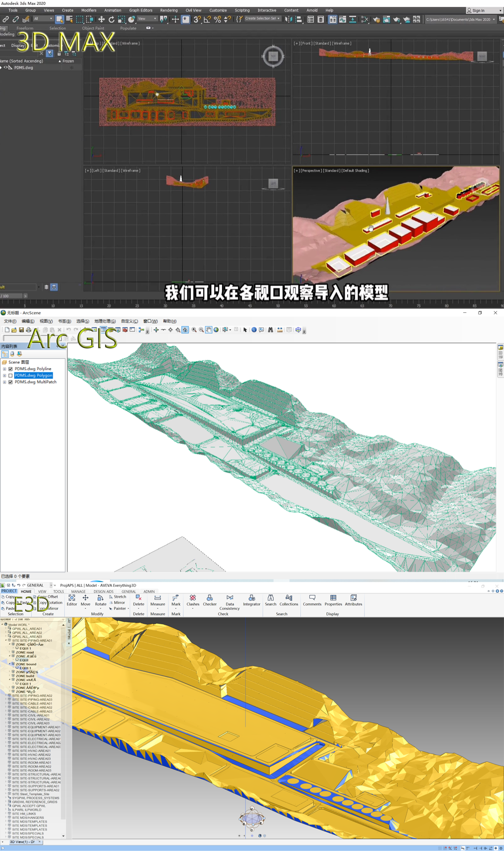Screen dimensions: 504x851
Task: Expand the PDMS.dwg Polygon layer node
Action: (4, 376)
